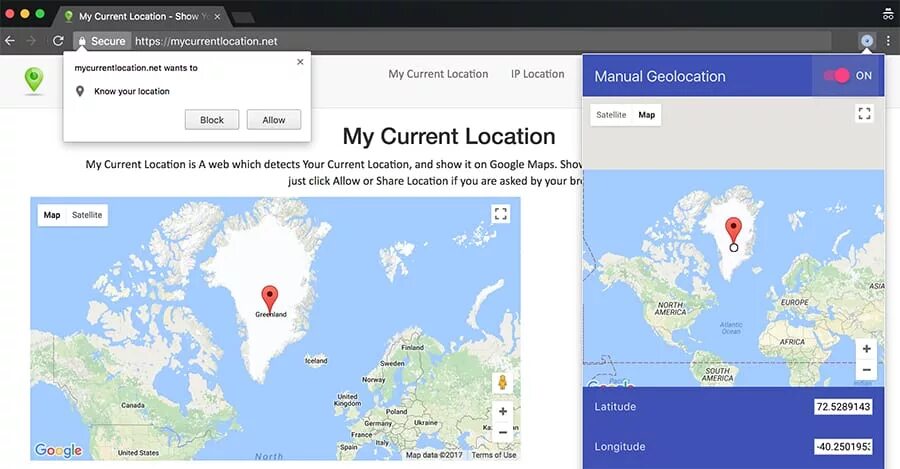
Task: Click the Secure padlock indicator
Action: [x=102, y=41]
